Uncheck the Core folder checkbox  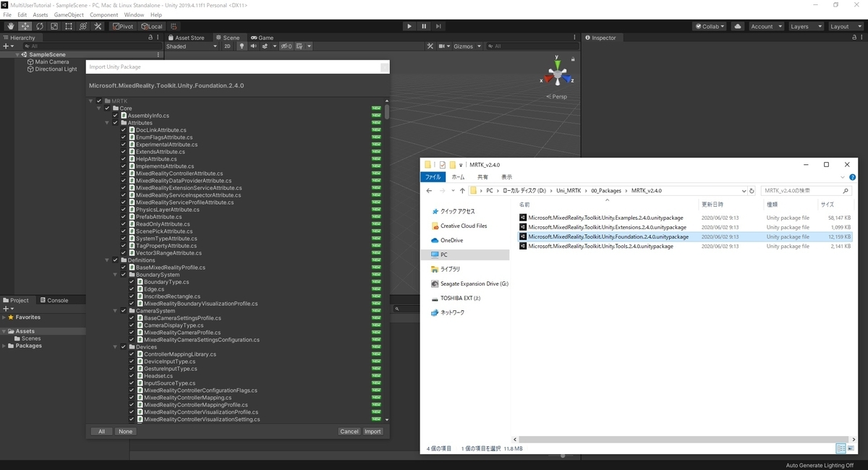(107, 108)
